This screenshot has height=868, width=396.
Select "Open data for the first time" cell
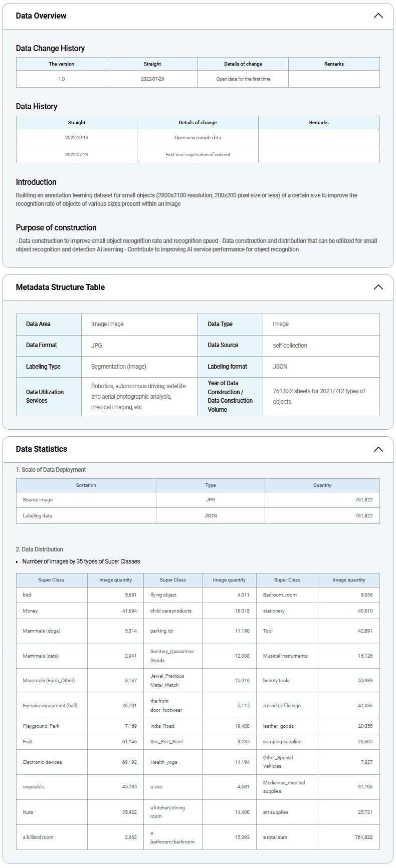(243, 79)
